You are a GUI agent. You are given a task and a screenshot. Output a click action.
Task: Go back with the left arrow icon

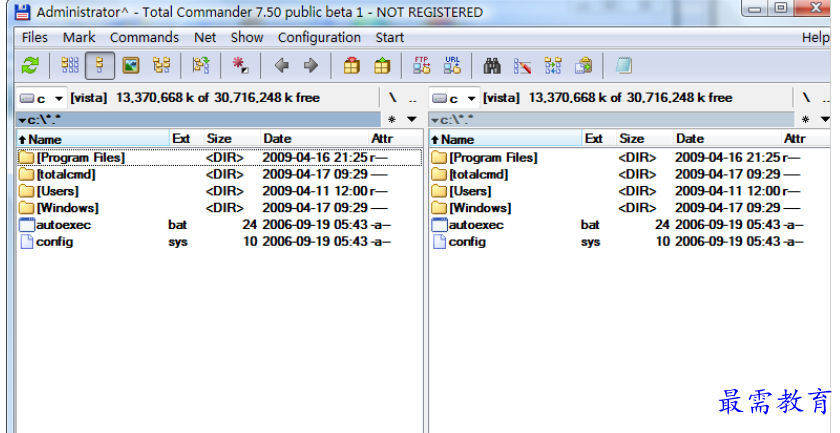pyautogui.click(x=281, y=66)
